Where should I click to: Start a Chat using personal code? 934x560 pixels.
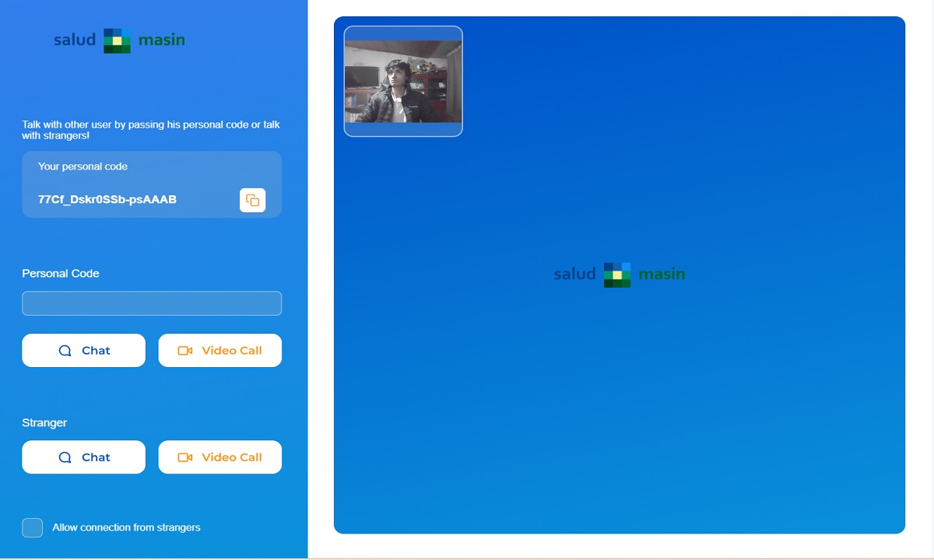(x=83, y=351)
